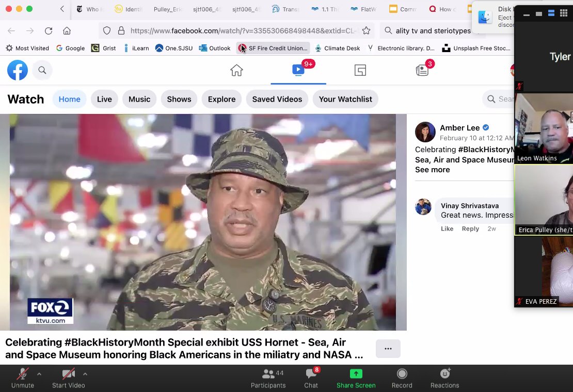Image resolution: width=573 pixels, height=392 pixels.
Task: Expand video options arrow beside Start Video
Action: [x=85, y=374]
